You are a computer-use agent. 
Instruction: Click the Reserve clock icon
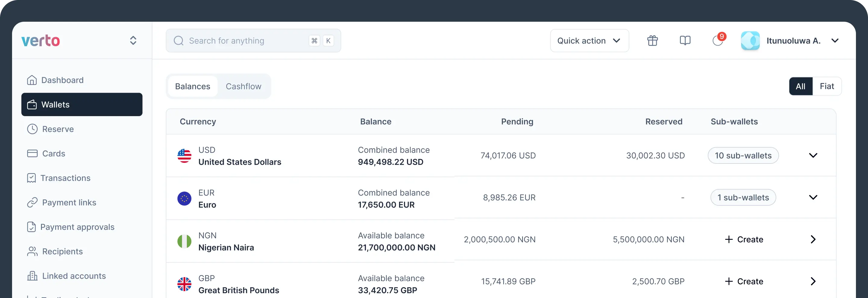pyautogui.click(x=32, y=129)
